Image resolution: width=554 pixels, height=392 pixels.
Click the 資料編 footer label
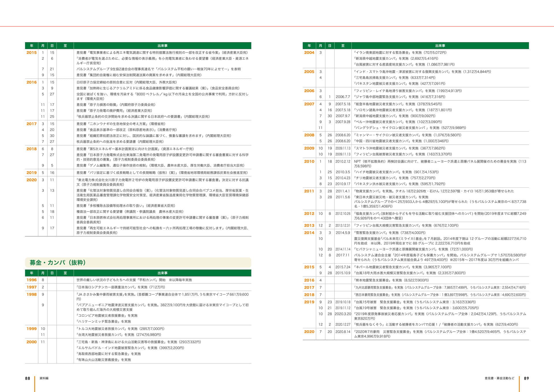[x=44, y=378]
